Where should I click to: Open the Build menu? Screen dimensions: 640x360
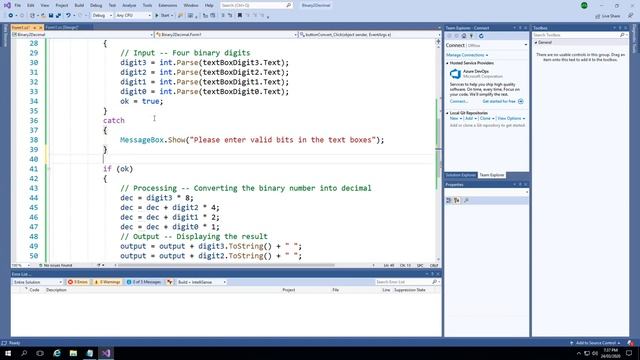tap(79, 5)
